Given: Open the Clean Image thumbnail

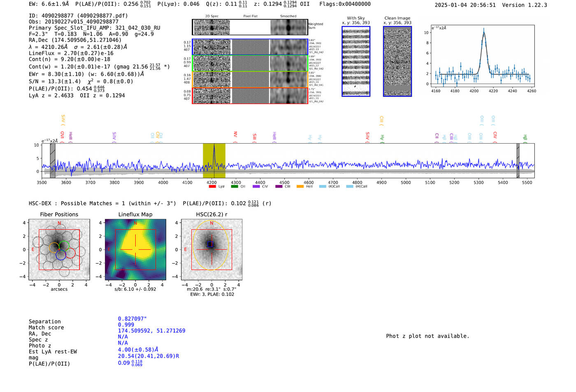Looking at the screenshot, I should pyautogui.click(x=397, y=61).
